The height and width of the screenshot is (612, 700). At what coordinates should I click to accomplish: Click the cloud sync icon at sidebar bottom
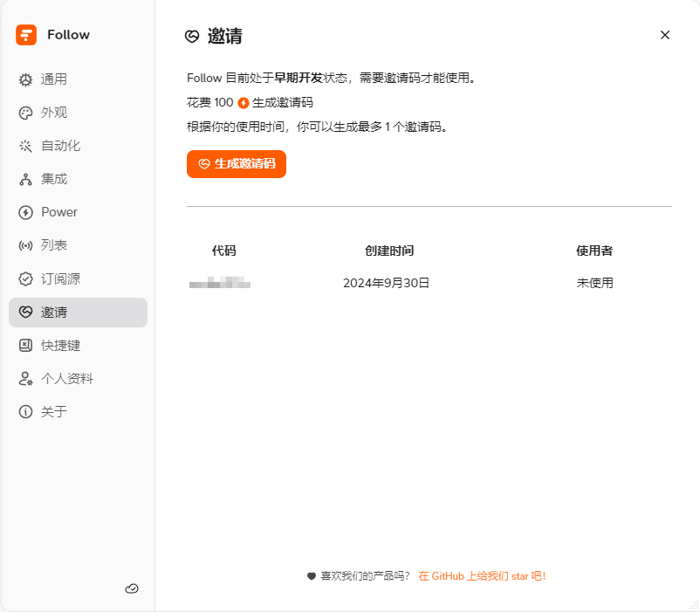pos(132,588)
